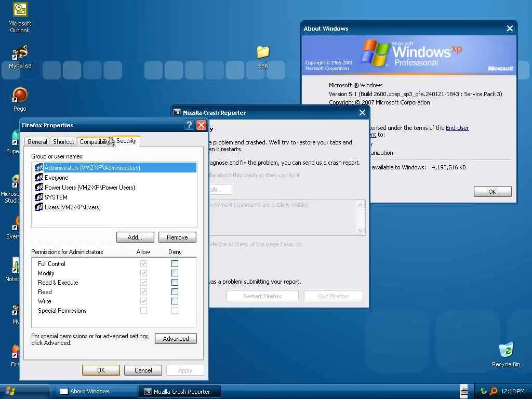Click Remove to delete selected group
532x399 pixels.
177,237
